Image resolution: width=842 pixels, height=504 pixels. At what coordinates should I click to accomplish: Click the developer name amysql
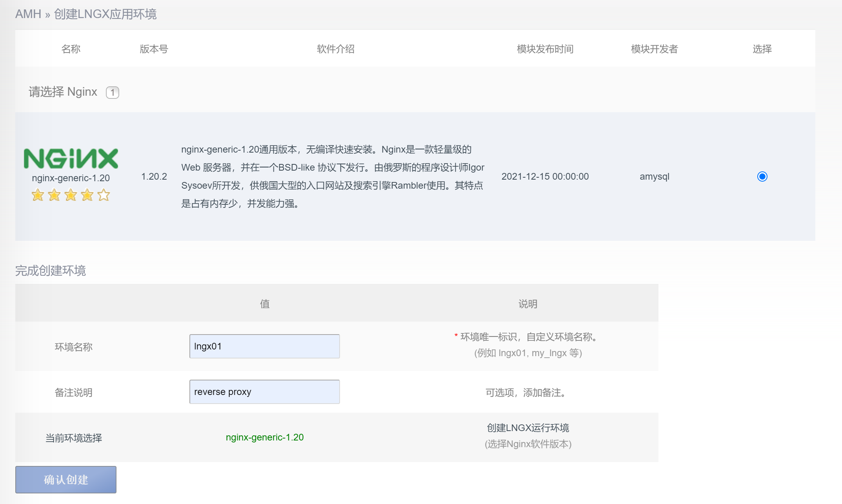[x=655, y=176]
